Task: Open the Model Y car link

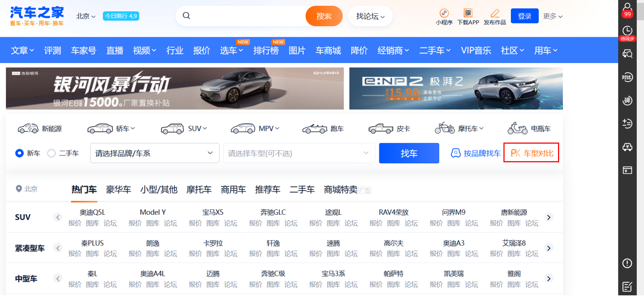Action: pos(153,213)
